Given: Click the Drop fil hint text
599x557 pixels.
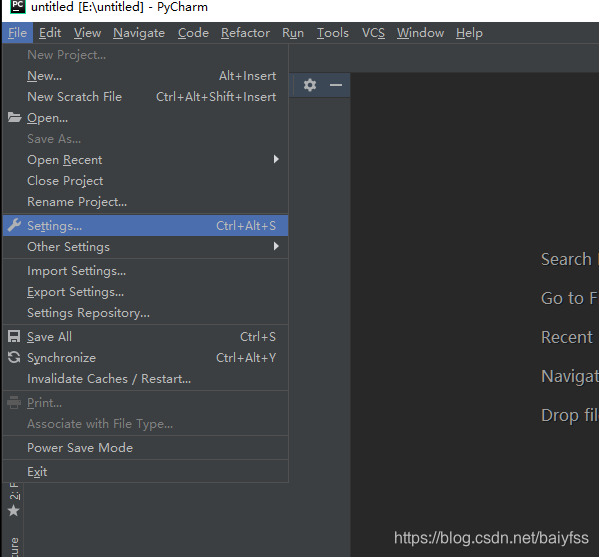Looking at the screenshot, I should pos(570,416).
